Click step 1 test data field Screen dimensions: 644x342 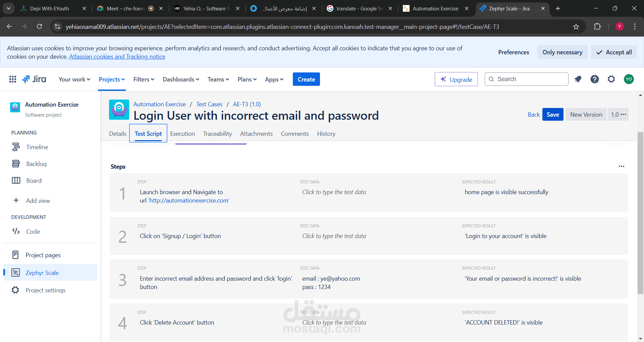334,192
